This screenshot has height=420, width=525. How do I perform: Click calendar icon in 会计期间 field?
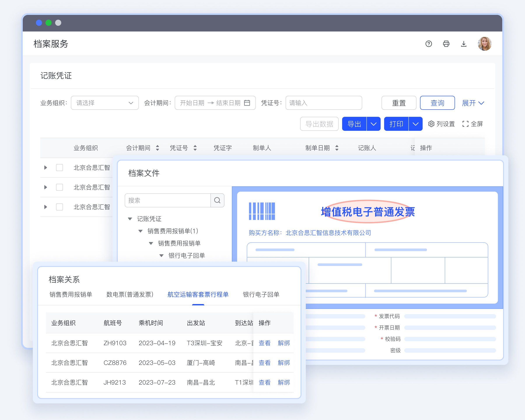click(247, 103)
